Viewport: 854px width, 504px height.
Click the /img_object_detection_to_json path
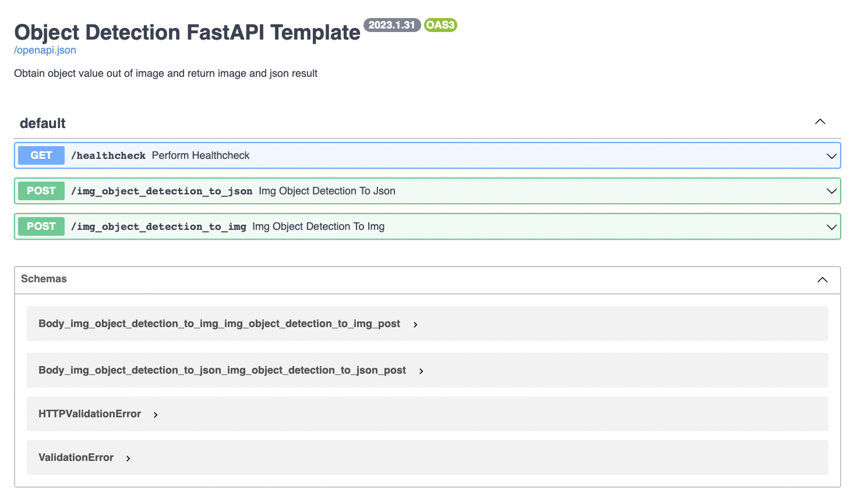coord(162,191)
